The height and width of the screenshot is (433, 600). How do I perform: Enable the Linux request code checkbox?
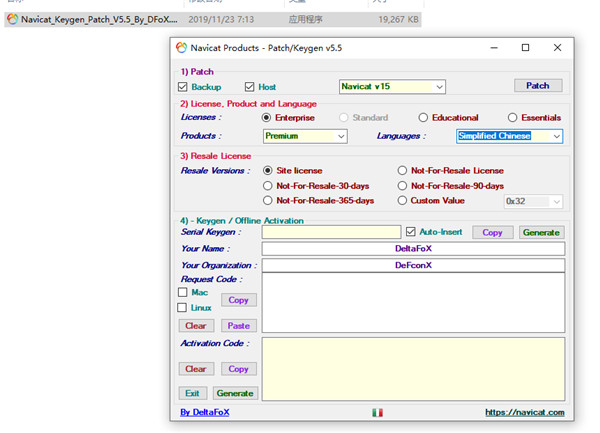click(x=183, y=308)
